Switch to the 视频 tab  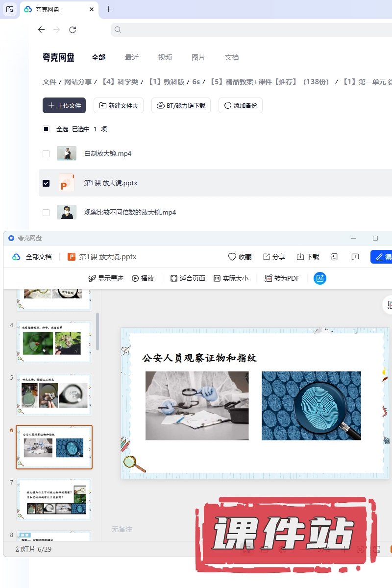165,57
